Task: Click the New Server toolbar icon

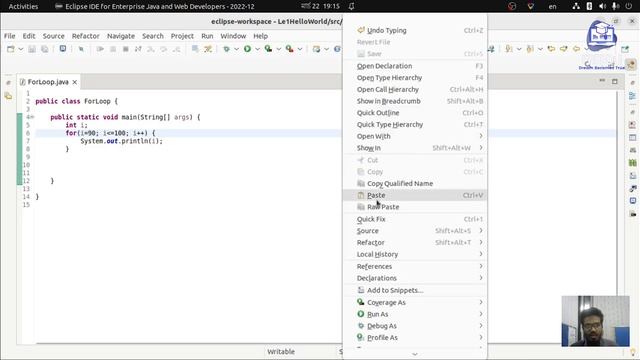Action: pos(316,49)
